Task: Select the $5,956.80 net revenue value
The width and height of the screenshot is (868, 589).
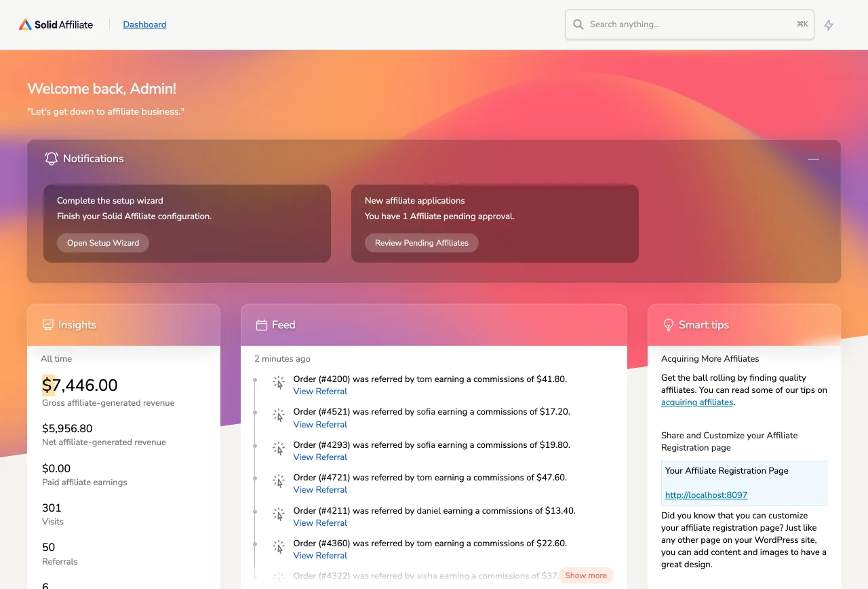Action: point(67,429)
